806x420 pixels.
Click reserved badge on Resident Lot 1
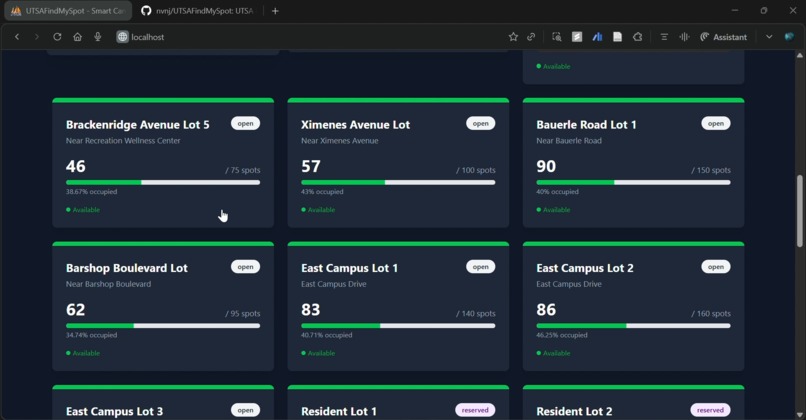coord(475,410)
